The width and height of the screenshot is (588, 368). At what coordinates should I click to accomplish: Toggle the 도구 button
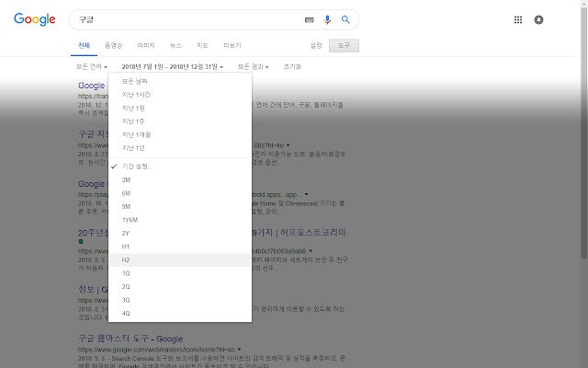point(344,45)
